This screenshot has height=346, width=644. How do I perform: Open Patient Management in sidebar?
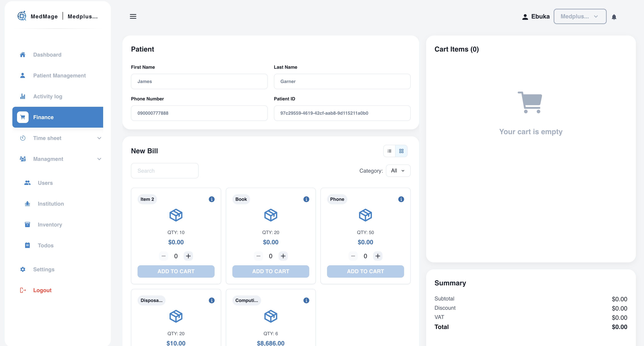[x=59, y=75]
